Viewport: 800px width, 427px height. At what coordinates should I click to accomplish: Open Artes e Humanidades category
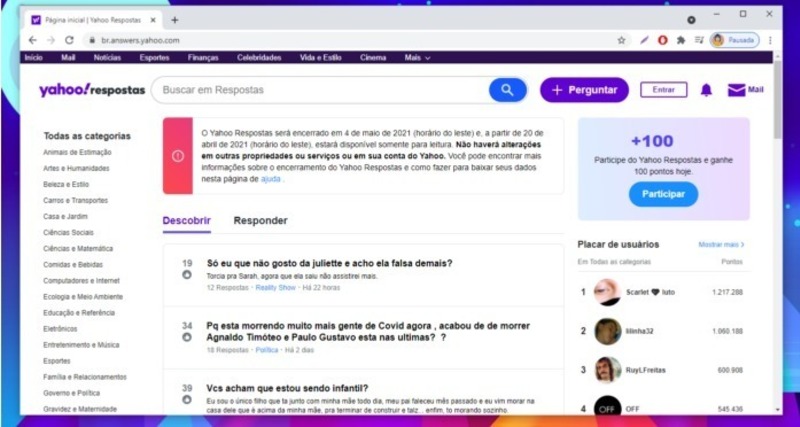pyautogui.click(x=76, y=168)
